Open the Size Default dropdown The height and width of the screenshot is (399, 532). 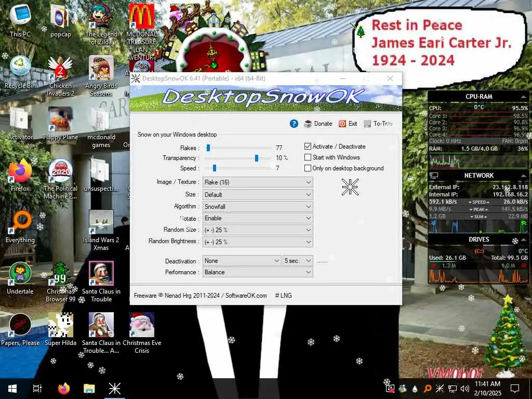(x=258, y=195)
